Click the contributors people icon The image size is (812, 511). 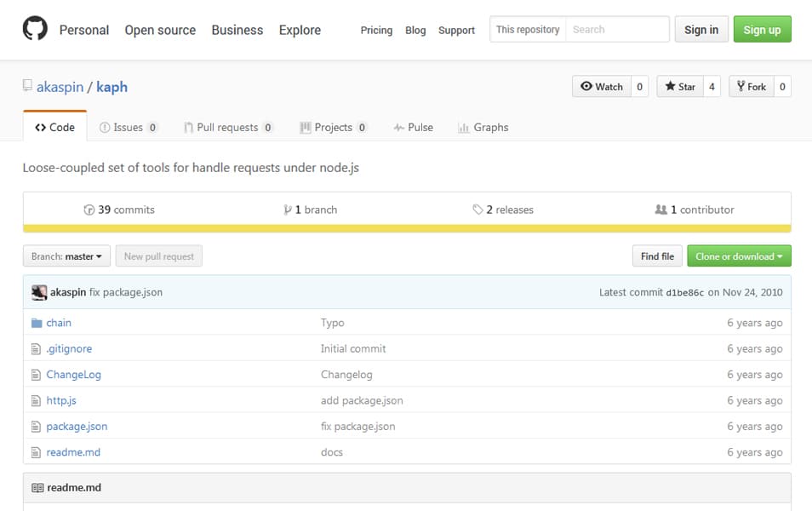[x=660, y=210]
